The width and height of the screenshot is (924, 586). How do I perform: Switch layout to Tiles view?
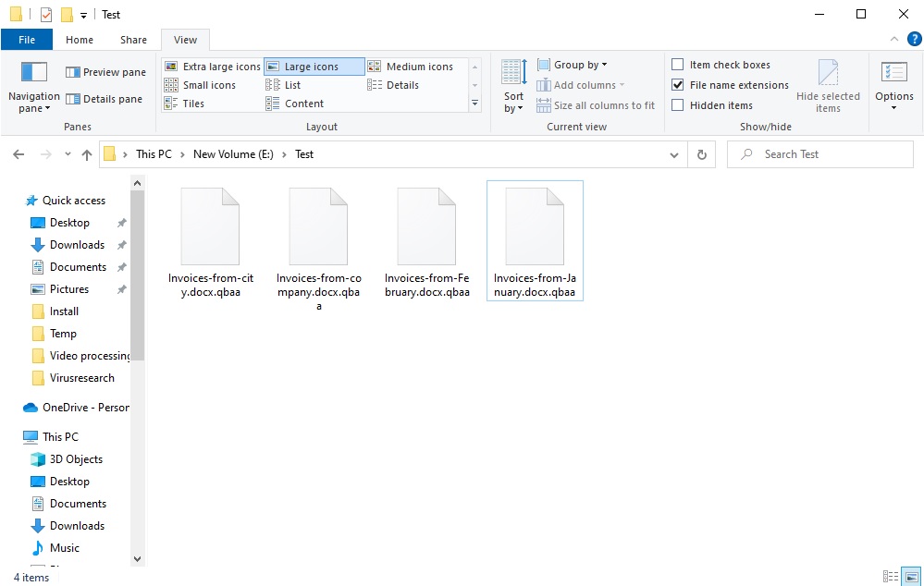point(184,104)
